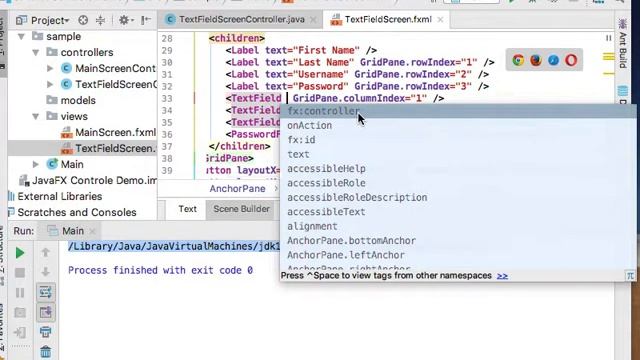Open the Database side panel icon
The image size is (640, 360).
click(x=623, y=91)
